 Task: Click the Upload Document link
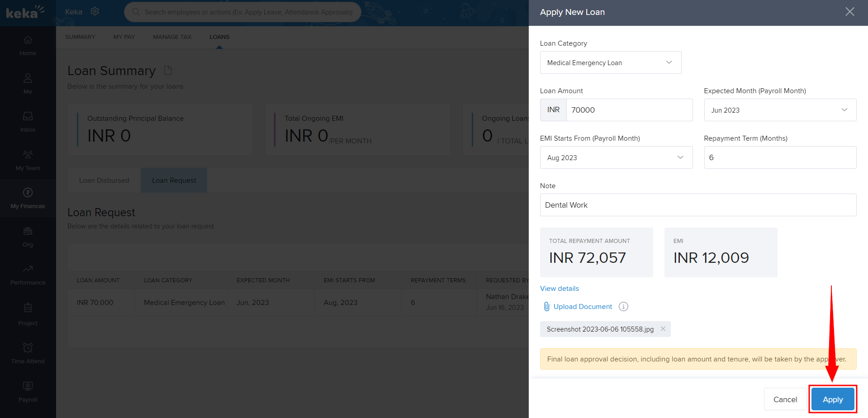(582, 307)
